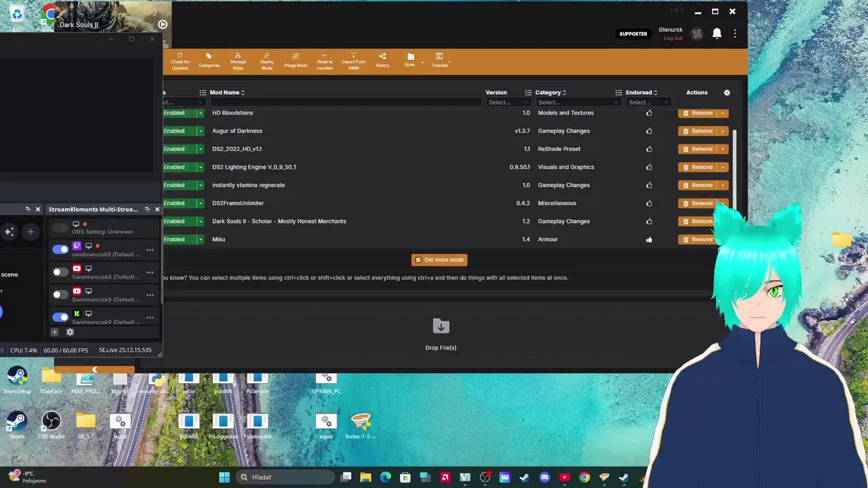Toggle Enabled status of HD Bloodstains

[x=179, y=113]
